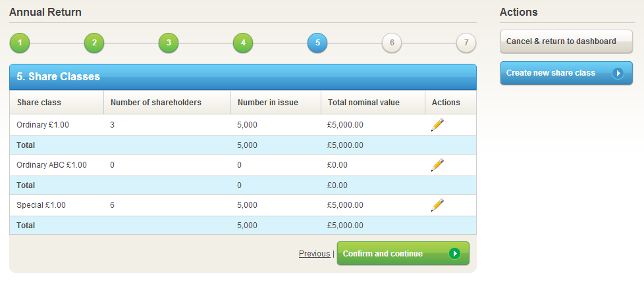Jump to step 2 circle
This screenshot has height=288, width=644.
(94, 43)
